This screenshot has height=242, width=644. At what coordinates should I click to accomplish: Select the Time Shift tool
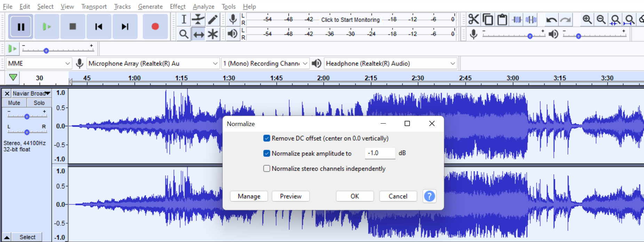[x=198, y=34]
